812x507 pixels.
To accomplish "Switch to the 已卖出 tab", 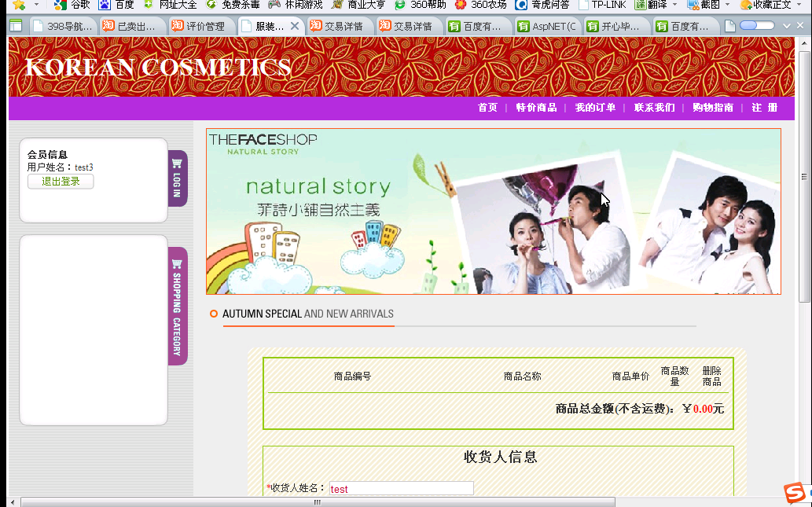I will [133, 26].
